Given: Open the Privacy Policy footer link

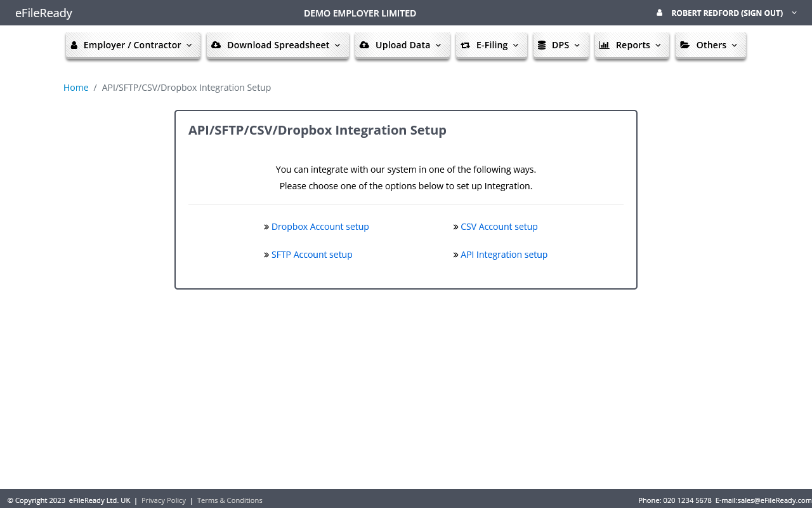Looking at the screenshot, I should (164, 500).
